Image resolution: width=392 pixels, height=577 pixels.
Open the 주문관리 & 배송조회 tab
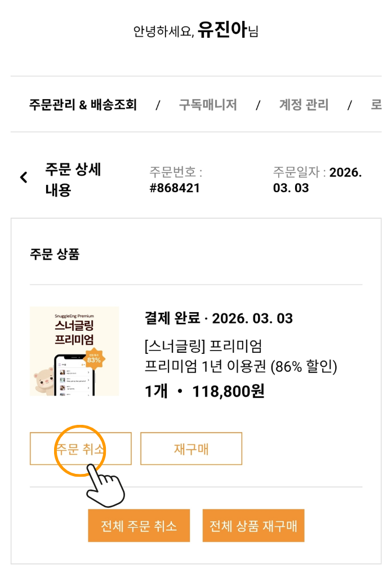tap(83, 105)
